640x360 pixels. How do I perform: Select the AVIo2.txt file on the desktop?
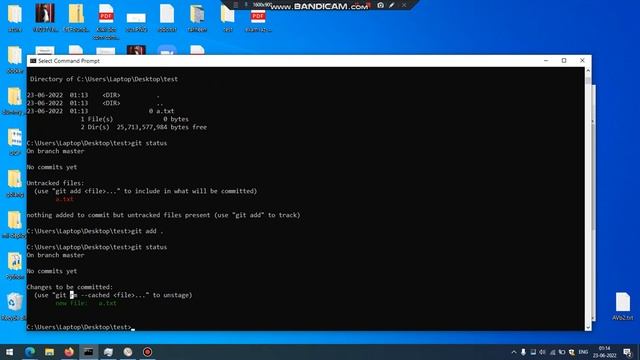pos(622,306)
